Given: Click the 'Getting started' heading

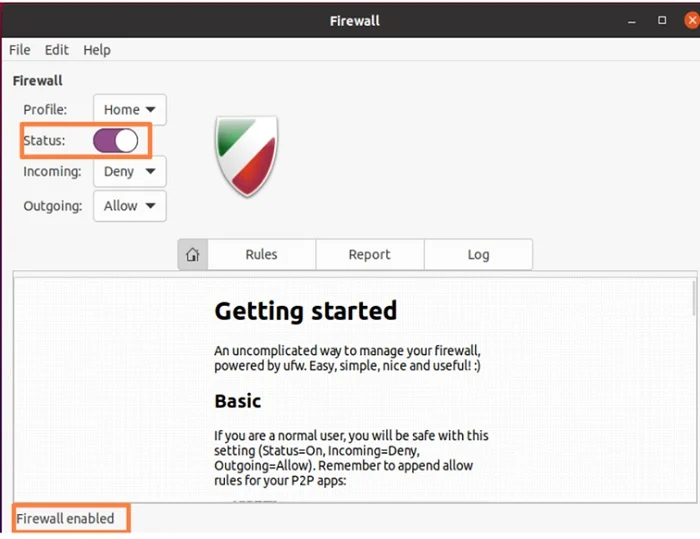Looking at the screenshot, I should [306, 311].
